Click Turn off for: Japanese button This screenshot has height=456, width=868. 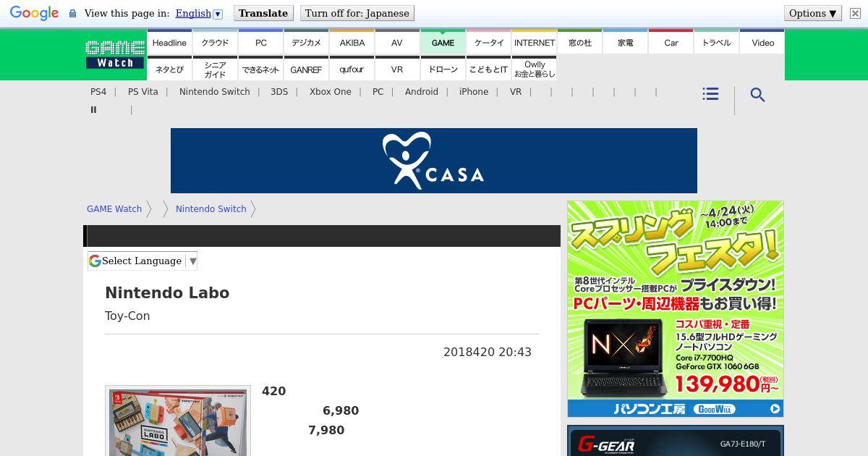tap(357, 13)
